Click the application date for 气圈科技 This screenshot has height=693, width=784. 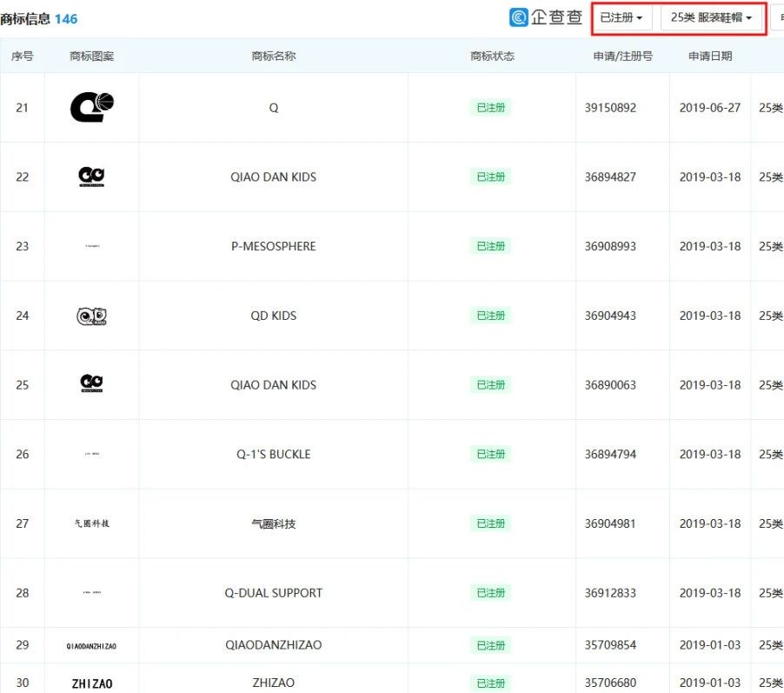[710, 523]
